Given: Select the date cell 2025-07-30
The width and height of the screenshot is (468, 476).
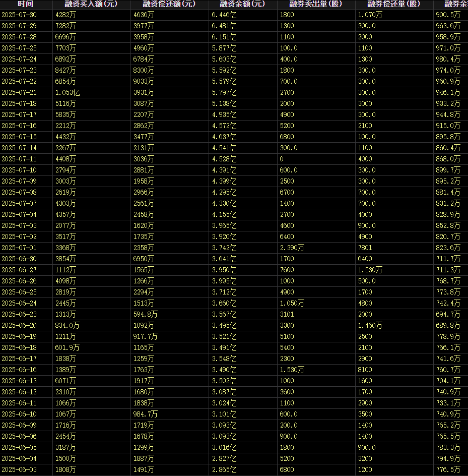Looking at the screenshot, I should point(19,15).
